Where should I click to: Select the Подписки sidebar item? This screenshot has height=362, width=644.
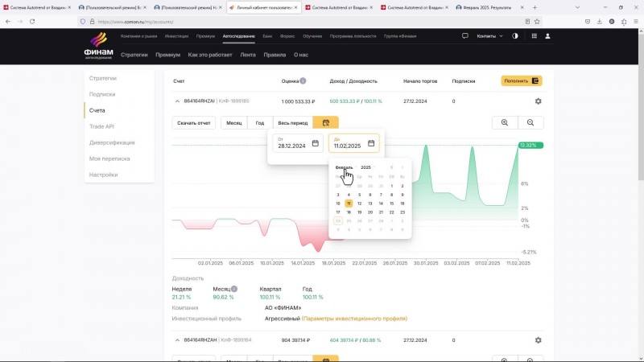point(102,94)
